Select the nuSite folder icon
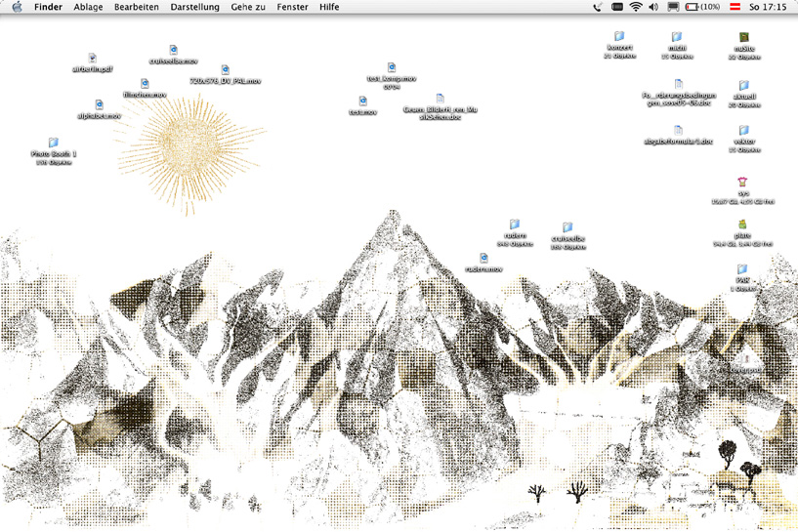Viewport: 798px width, 532px height. coord(743,38)
